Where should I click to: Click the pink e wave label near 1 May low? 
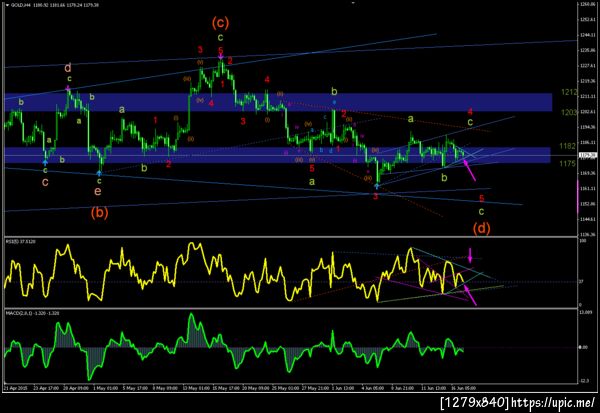[x=98, y=190]
